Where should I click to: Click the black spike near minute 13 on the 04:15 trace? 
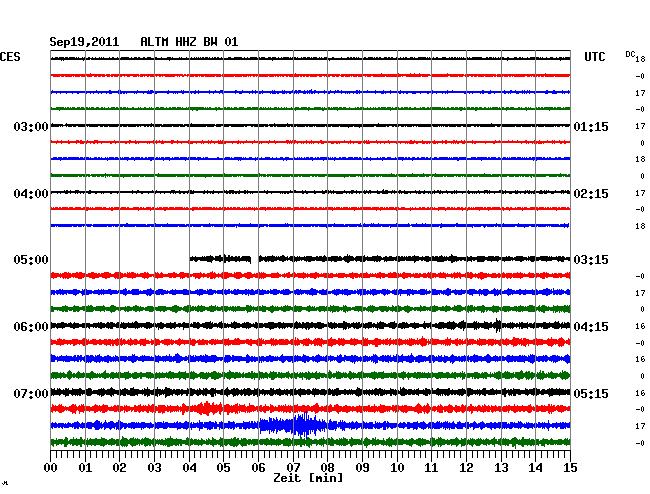(x=497, y=325)
